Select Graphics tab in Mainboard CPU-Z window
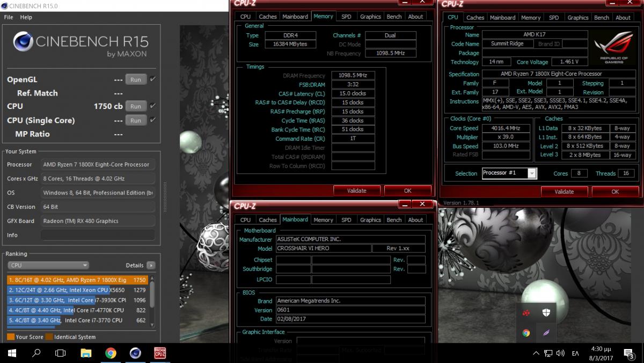Screen dimensions: 644x363 pos(370,220)
